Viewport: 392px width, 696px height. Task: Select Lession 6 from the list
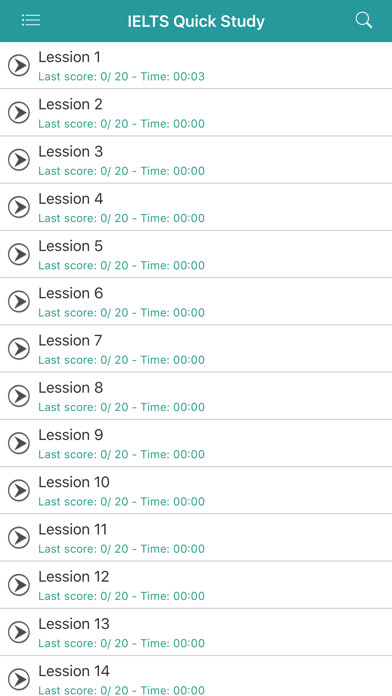point(196,301)
